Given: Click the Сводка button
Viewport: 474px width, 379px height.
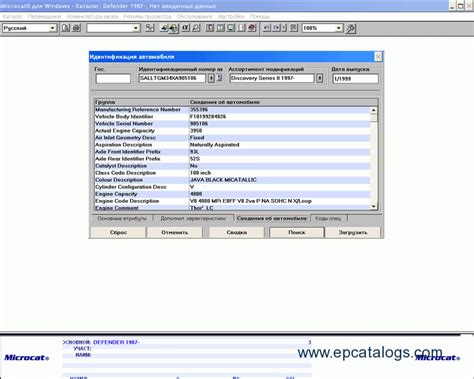Looking at the screenshot, I should click(x=237, y=232).
